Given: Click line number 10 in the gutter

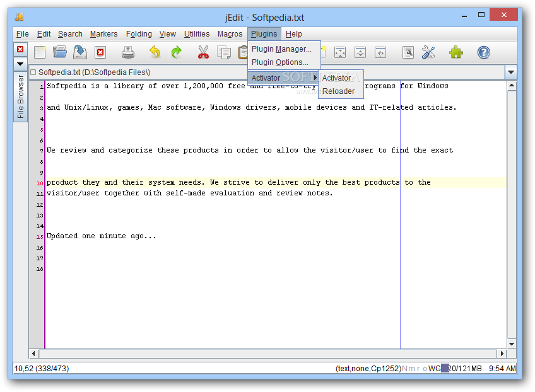Looking at the screenshot, I should 40,183.
